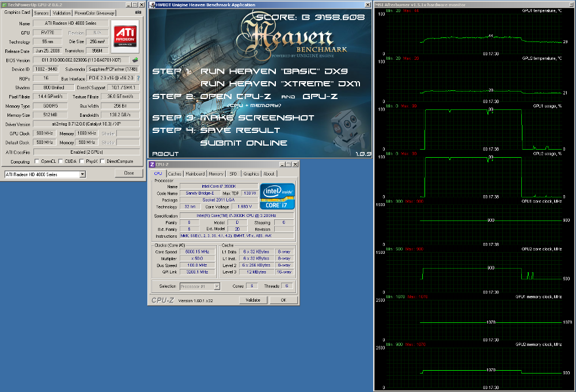Click the Level 3 12 MBytes cache value
This screenshot has width=576, height=392.
pos(256,272)
